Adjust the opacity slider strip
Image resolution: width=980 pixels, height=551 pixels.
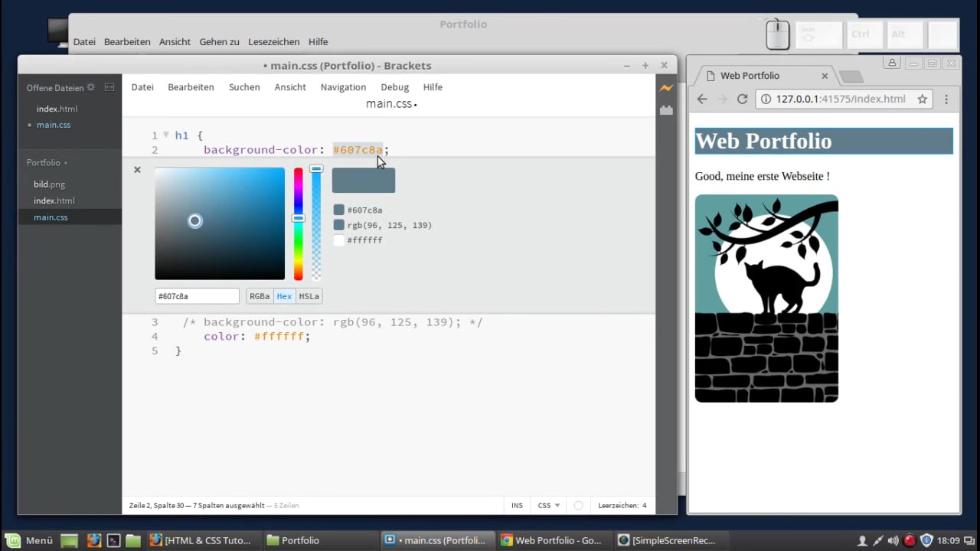[315, 223]
